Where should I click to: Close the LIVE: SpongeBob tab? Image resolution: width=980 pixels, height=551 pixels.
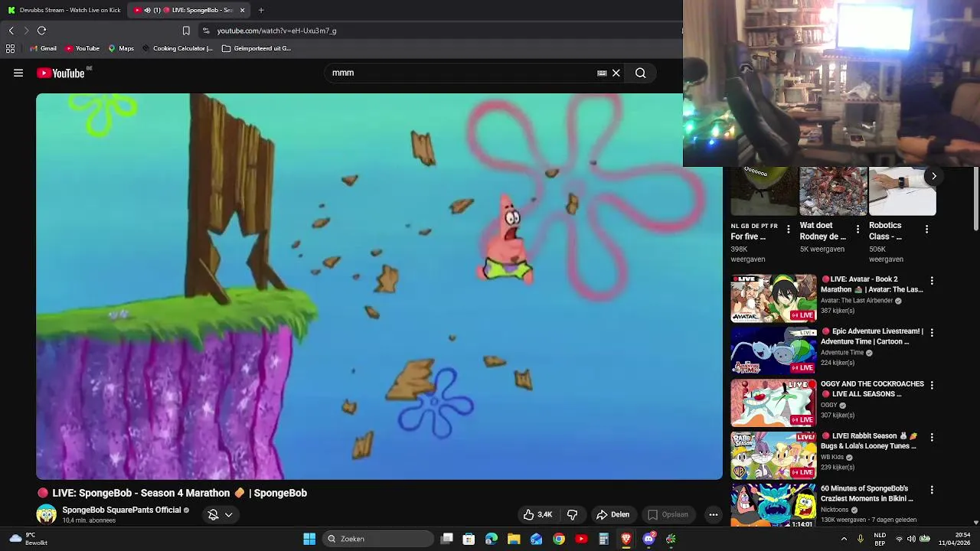242,10
